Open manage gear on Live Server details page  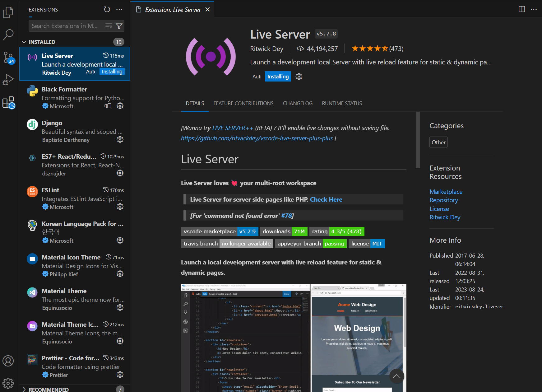click(x=299, y=77)
